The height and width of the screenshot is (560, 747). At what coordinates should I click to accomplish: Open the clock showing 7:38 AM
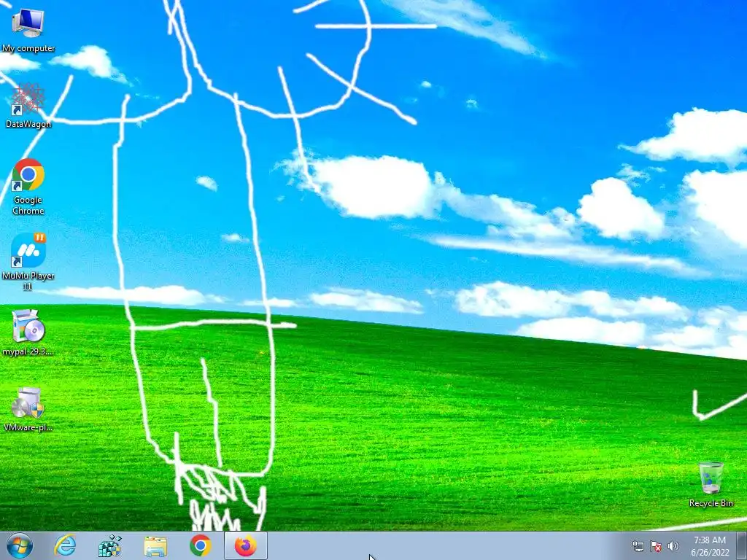pyautogui.click(x=710, y=546)
